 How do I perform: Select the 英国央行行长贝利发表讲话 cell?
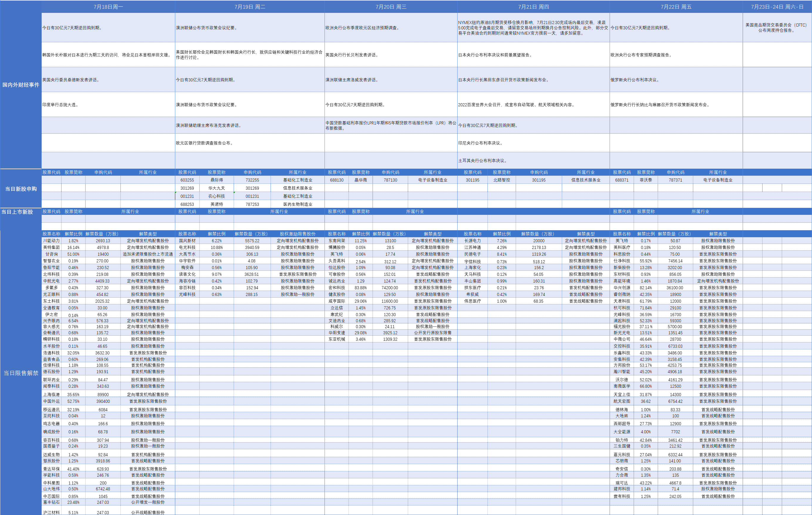point(391,55)
